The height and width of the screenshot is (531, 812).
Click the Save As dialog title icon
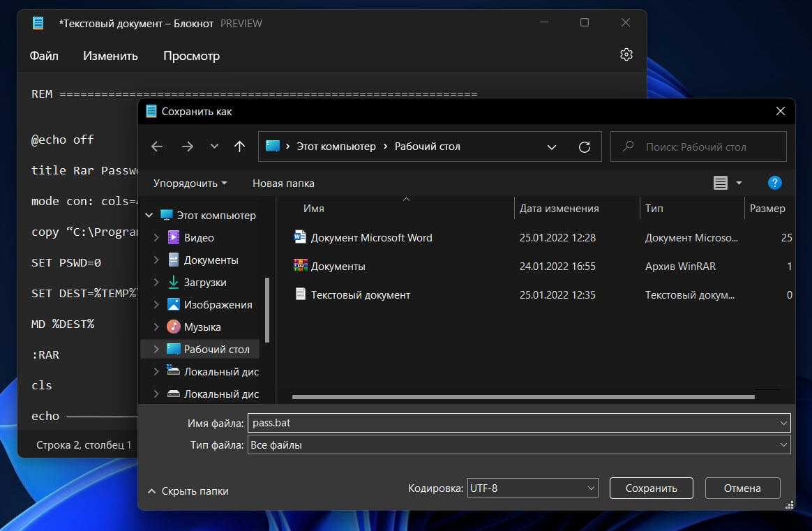[151, 112]
